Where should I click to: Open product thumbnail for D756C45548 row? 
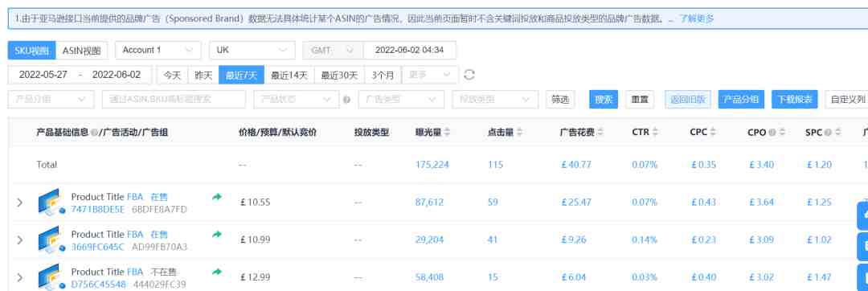(52, 277)
